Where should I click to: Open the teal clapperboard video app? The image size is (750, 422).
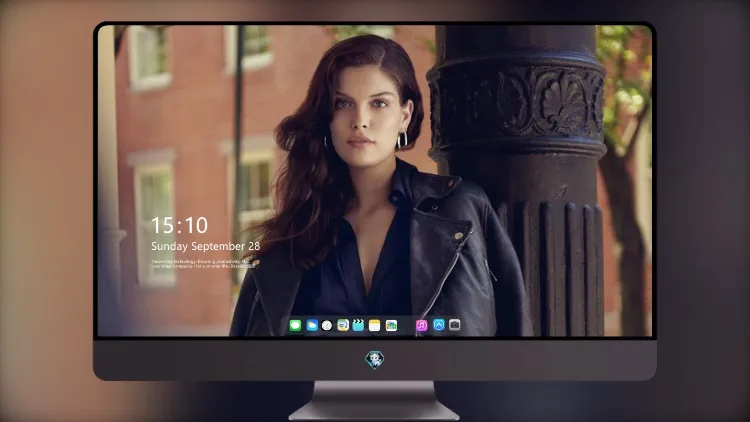(x=358, y=325)
